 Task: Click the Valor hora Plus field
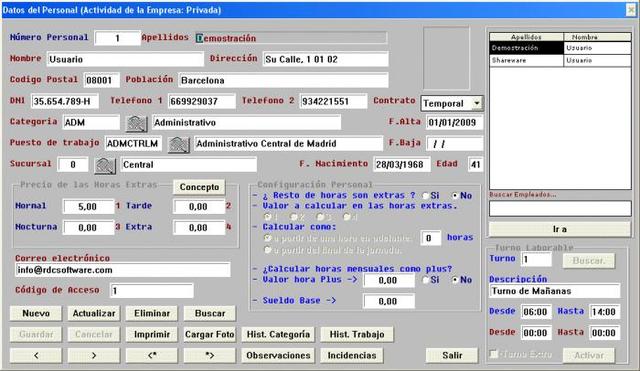[389, 280]
